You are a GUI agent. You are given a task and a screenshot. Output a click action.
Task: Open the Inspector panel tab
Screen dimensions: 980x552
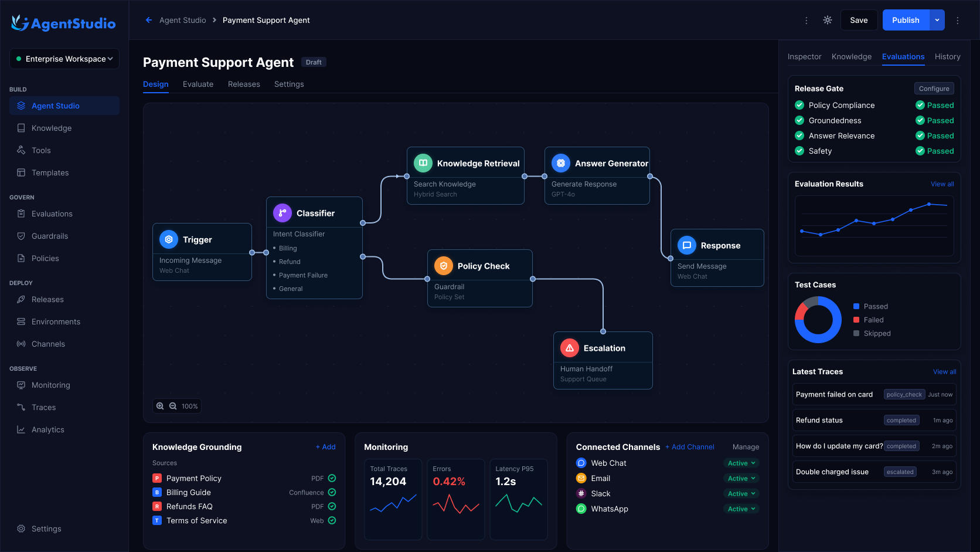pyautogui.click(x=804, y=56)
